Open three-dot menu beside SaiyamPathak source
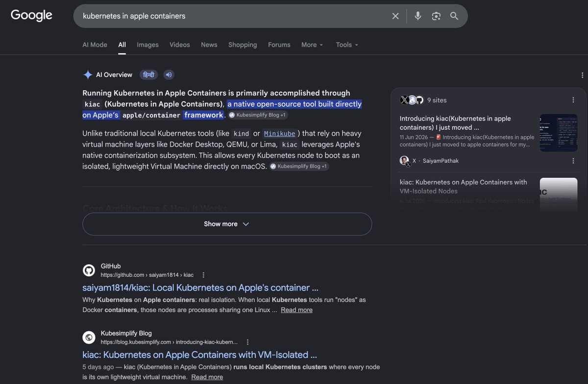The height and width of the screenshot is (384, 588). tap(573, 161)
